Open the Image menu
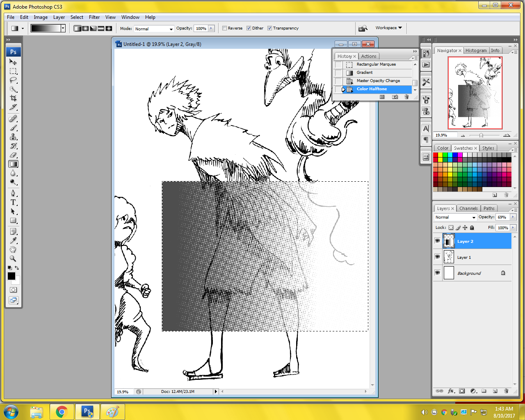 (x=41, y=17)
